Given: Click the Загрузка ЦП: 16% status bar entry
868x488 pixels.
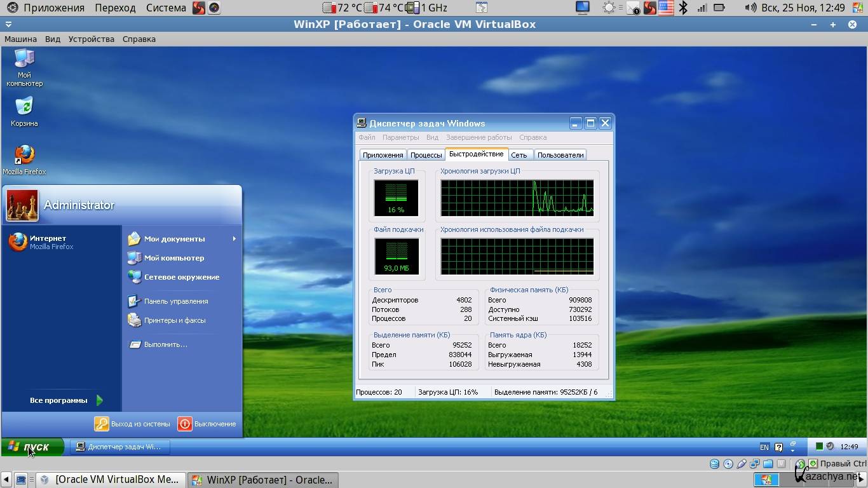Looking at the screenshot, I should (x=452, y=392).
